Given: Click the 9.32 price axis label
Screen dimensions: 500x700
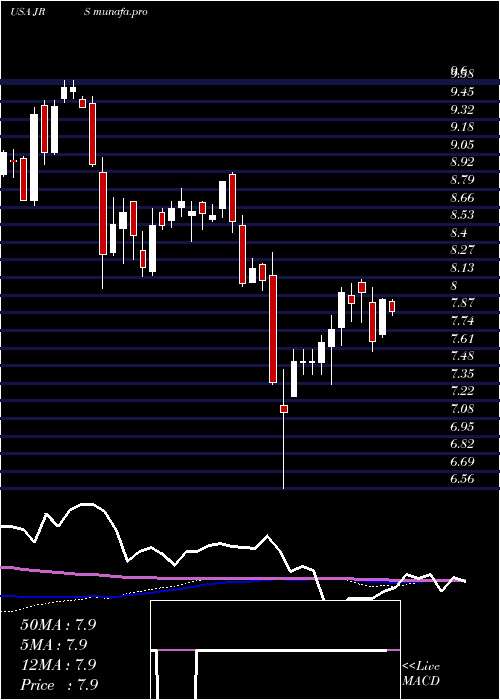Looking at the screenshot, I should click(462, 110).
